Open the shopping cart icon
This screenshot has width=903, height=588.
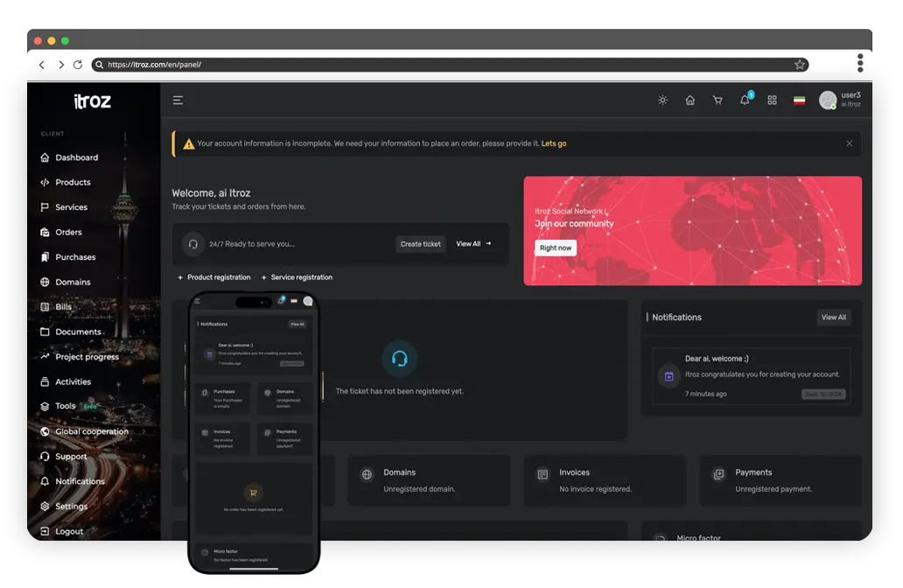(x=717, y=101)
